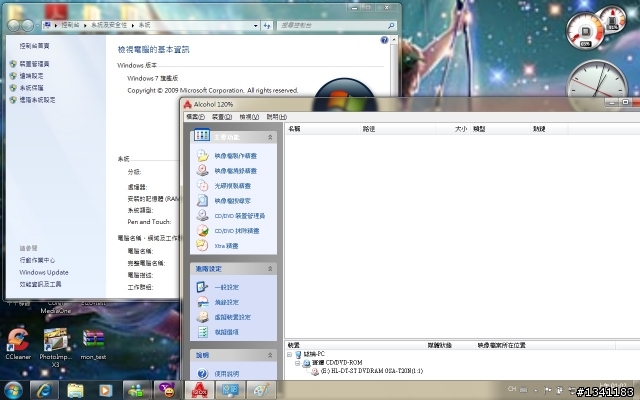Image resolution: width=640 pixels, height=400 pixels.
Task: Select the HL-DT-ST DVDRAM GSA-T20N drive
Action: [x=371, y=371]
